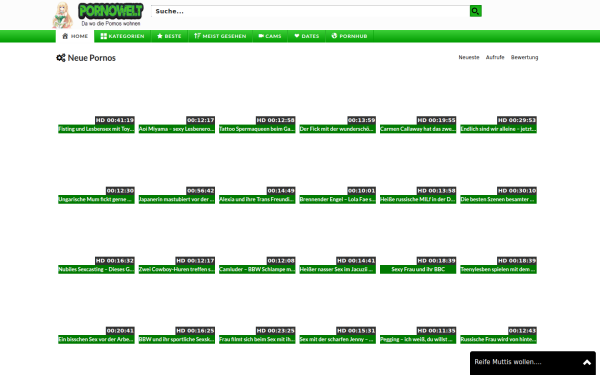This screenshot has height=375, width=600.
Task: Open the video titled Brennender Engel
Action: coord(337,199)
